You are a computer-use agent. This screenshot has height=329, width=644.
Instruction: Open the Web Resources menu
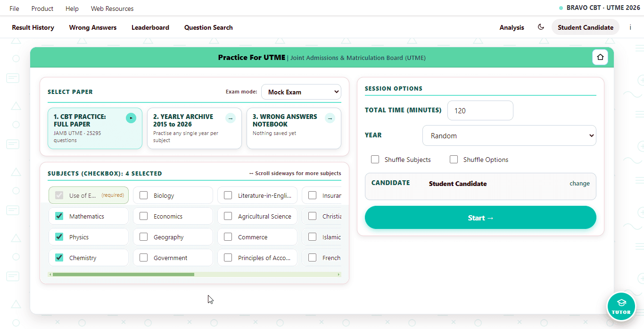pyautogui.click(x=112, y=8)
